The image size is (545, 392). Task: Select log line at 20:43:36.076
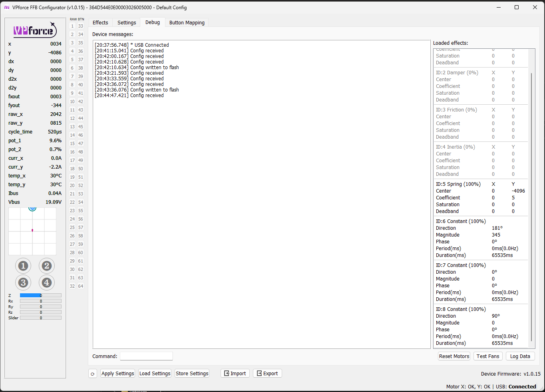(137, 90)
